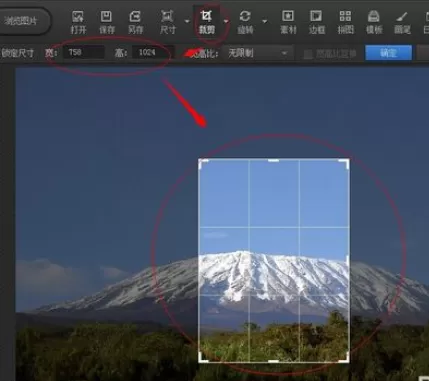
Task: Open the 素材 materials tool
Action: point(288,22)
